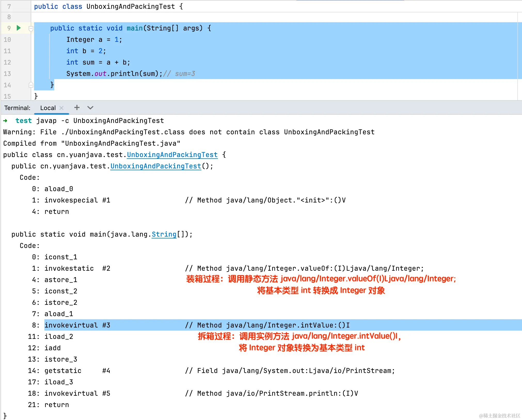Image resolution: width=522 pixels, height=420 pixels.
Task: Click the green run arrow beside main
Action: (x=19, y=28)
